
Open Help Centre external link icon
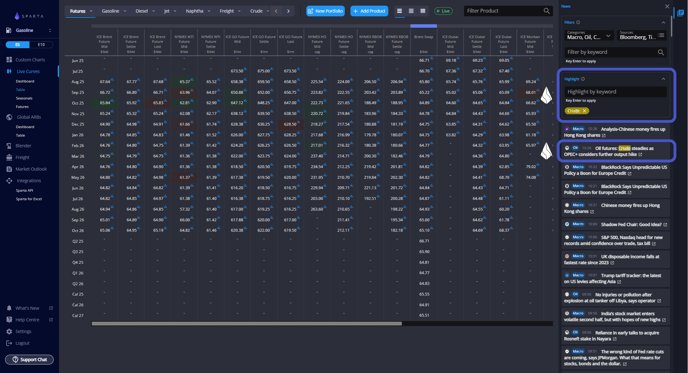[x=51, y=320]
